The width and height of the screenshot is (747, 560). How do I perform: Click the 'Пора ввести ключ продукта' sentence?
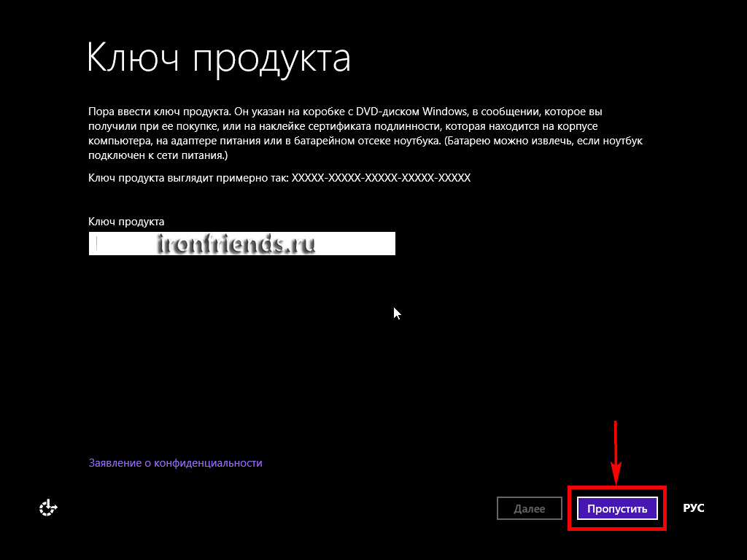pyautogui.click(x=158, y=112)
